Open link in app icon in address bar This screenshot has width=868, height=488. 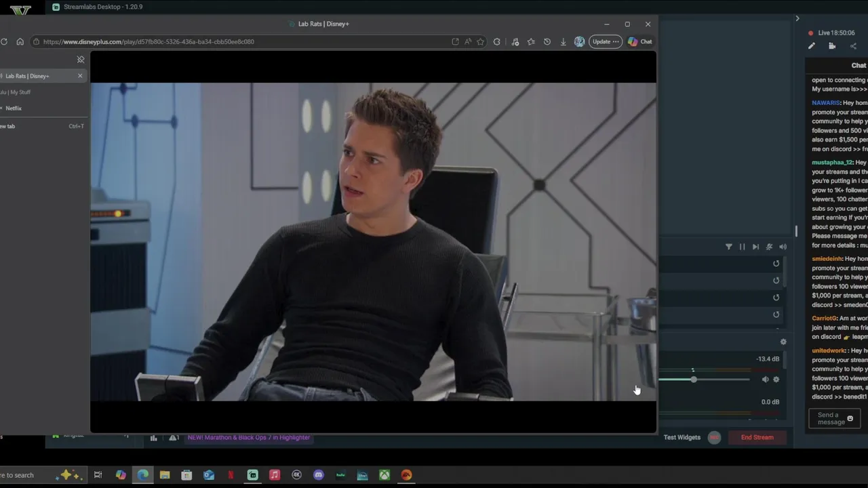[455, 41]
